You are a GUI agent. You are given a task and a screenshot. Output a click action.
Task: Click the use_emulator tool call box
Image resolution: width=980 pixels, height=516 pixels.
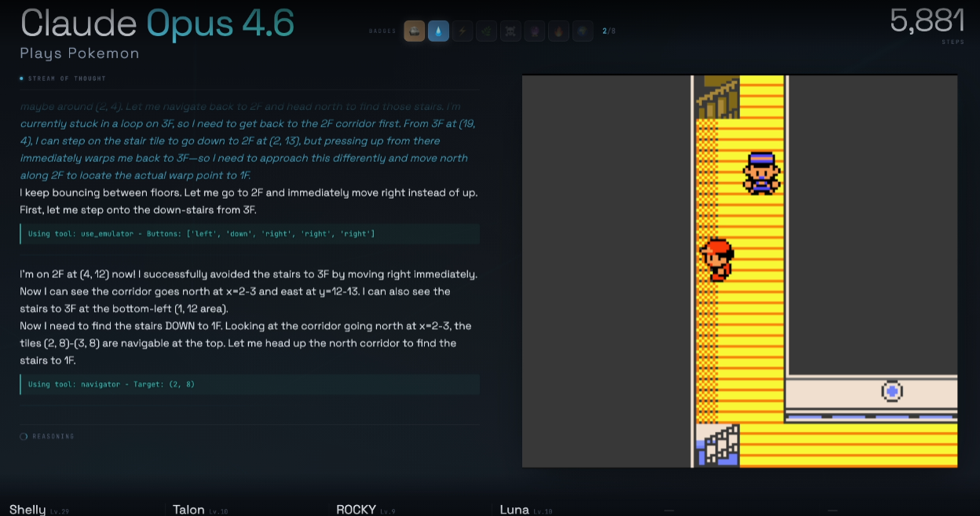pyautogui.click(x=250, y=234)
